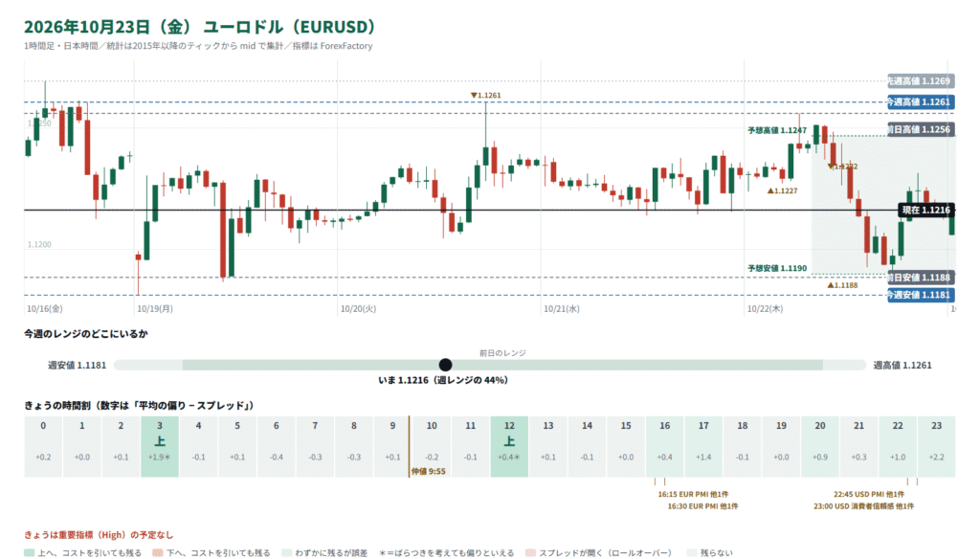Select the 週安値 1.1181 range label
The height and width of the screenshot is (559, 980).
[77, 365]
